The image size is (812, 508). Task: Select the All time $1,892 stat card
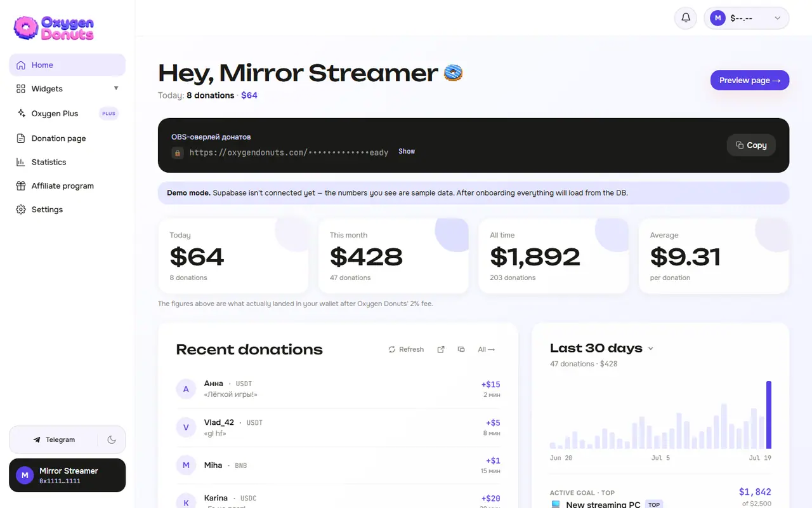pos(553,256)
